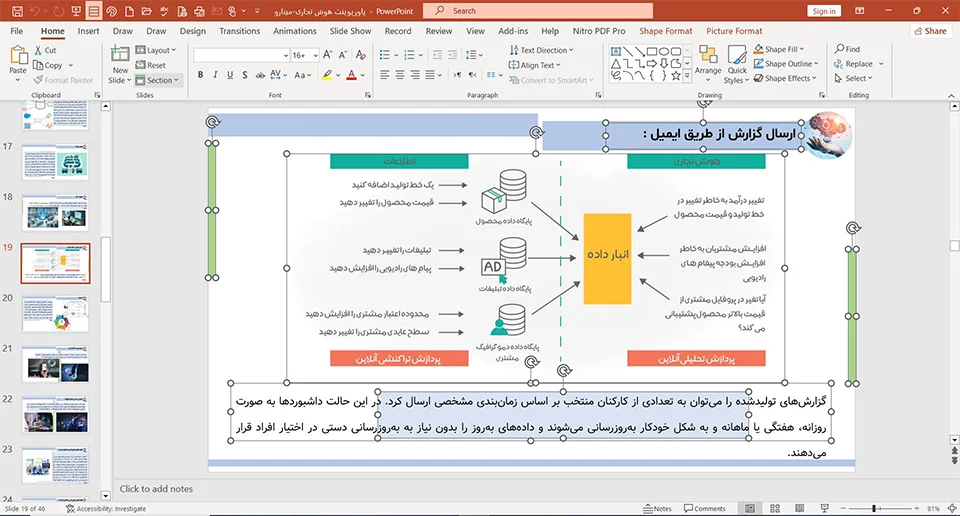Pick the star shape from gallery
This screenshot has height=516, width=960.
click(675, 76)
